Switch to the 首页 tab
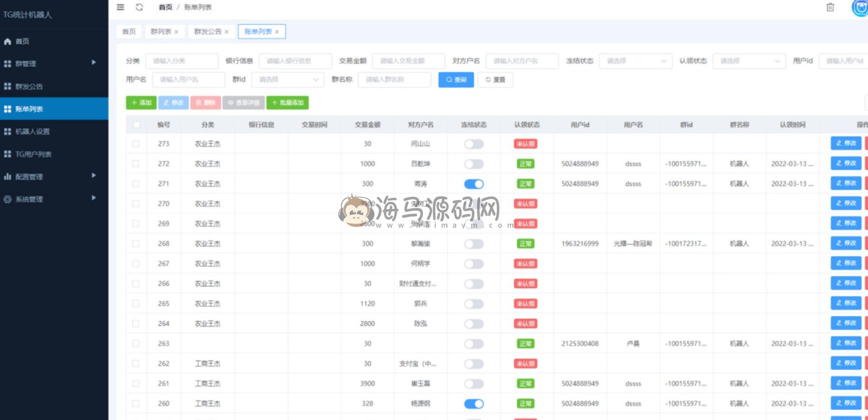This screenshot has width=868, height=420. [129, 31]
